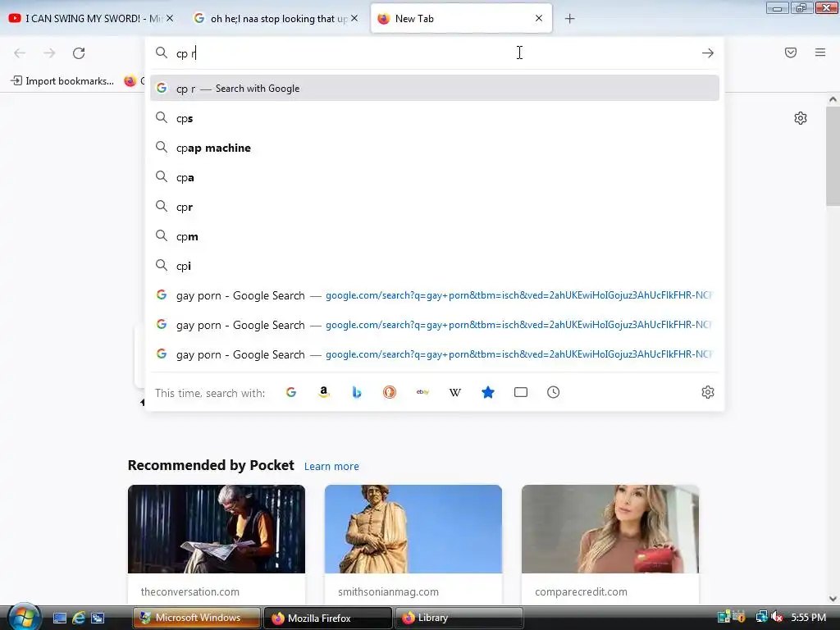Search this time with eBay icon
840x630 pixels.
pyautogui.click(x=422, y=392)
